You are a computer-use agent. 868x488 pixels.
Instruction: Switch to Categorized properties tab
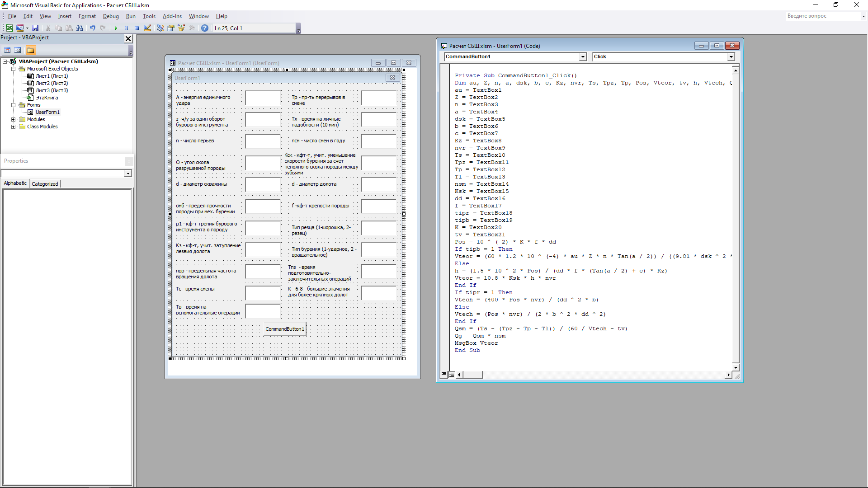pos(45,184)
